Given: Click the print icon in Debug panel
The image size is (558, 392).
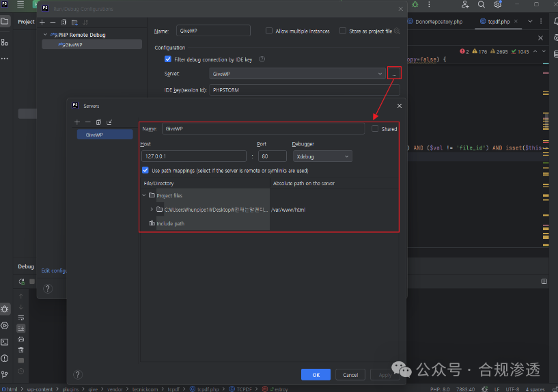Looking at the screenshot, I should (21, 339).
